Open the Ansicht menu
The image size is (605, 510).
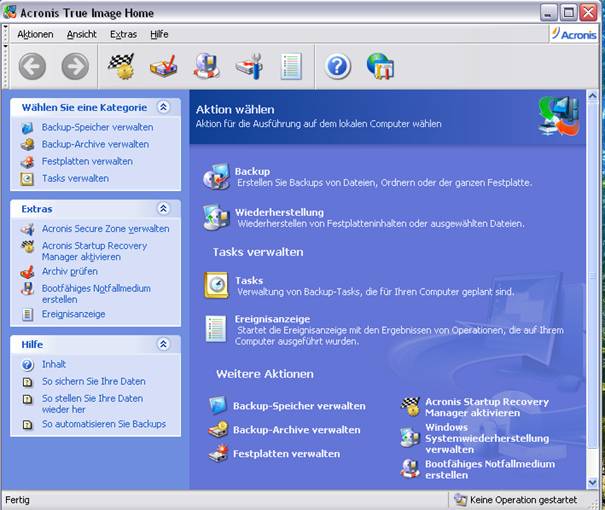(x=81, y=34)
